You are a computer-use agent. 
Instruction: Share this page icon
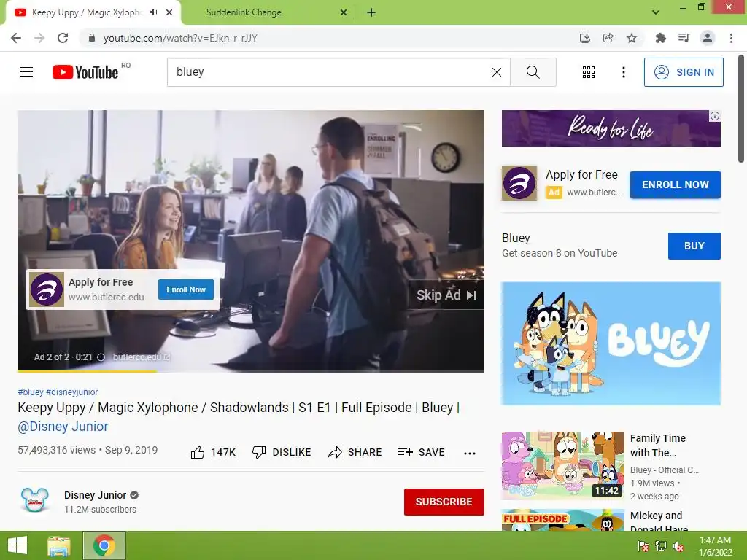(x=608, y=38)
